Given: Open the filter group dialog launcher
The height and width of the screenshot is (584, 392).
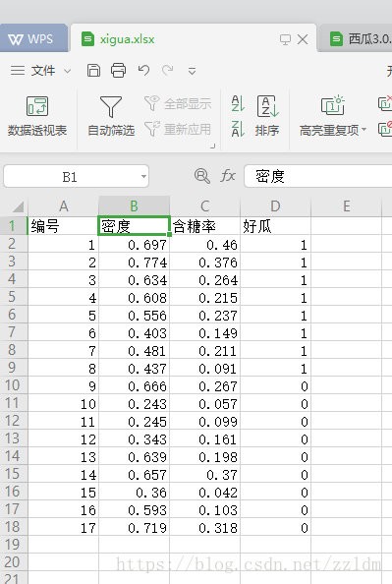Looking at the screenshot, I should tap(212, 146).
